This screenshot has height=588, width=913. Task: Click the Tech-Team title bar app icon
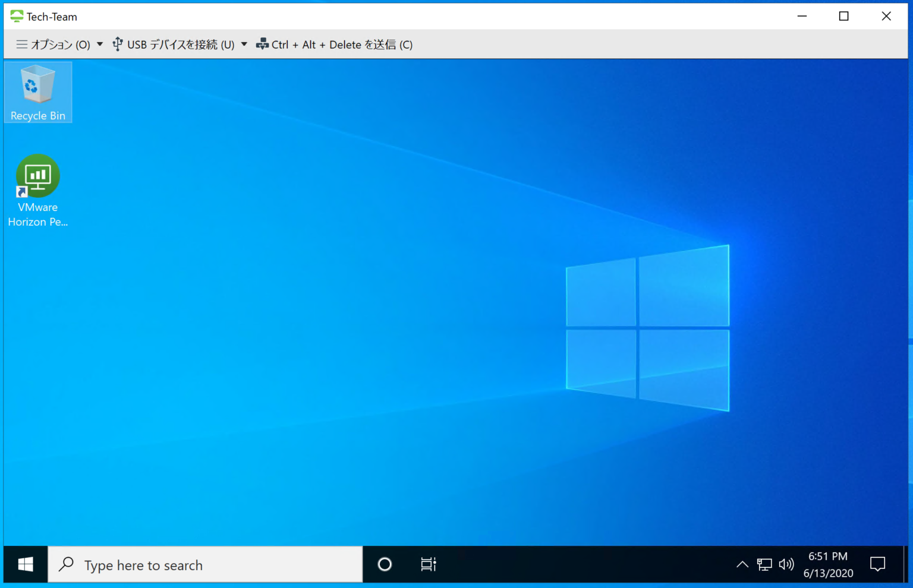(17, 17)
